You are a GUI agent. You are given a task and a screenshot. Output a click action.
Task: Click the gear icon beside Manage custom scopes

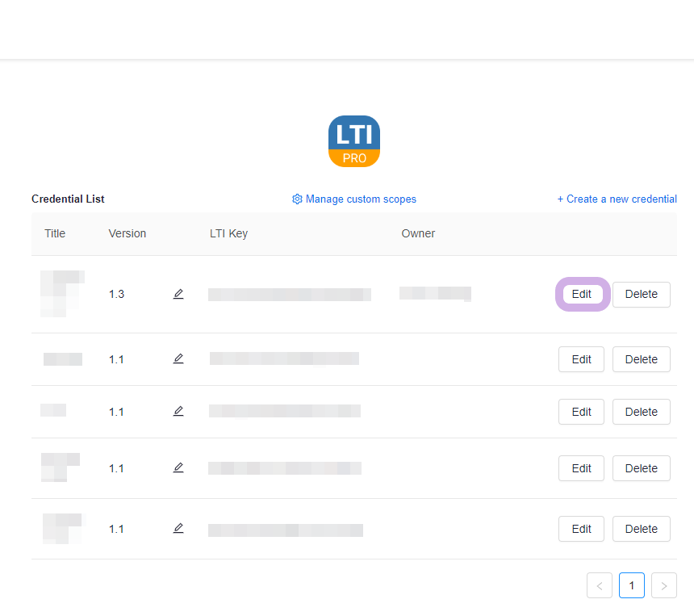coord(297,199)
